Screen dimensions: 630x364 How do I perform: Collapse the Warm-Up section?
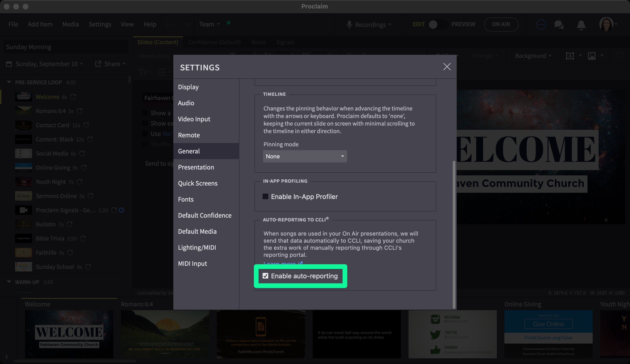pyautogui.click(x=9, y=282)
